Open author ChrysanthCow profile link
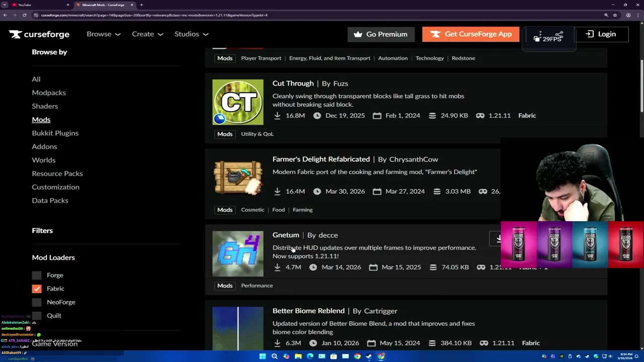Viewport: 644px width, 362px height. tap(414, 159)
